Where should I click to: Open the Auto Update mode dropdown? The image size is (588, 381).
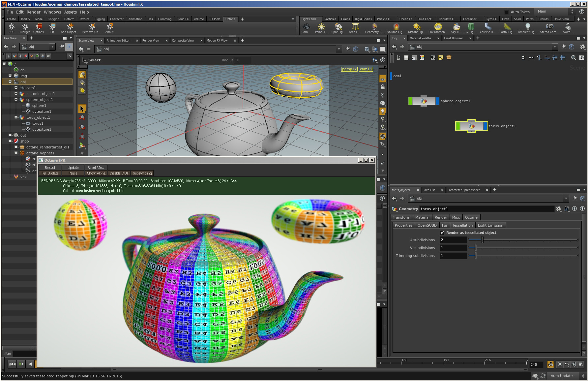pos(565,376)
